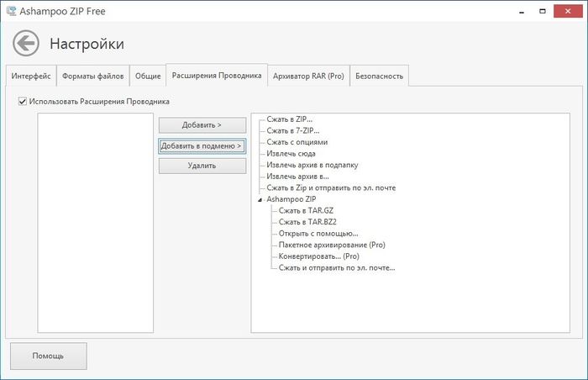Screen dimensions: 588x380
Task: Click Добавить в подменю > button
Action: (x=202, y=145)
